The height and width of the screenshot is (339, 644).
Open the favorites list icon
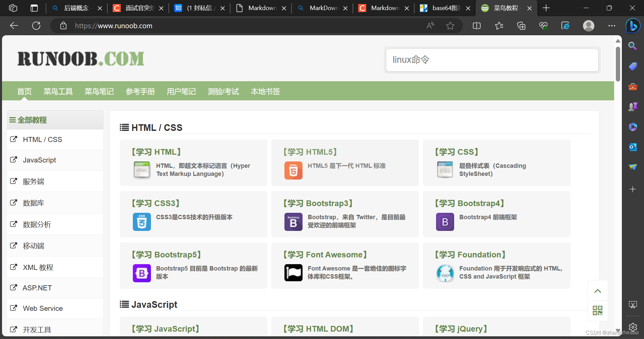499,26
